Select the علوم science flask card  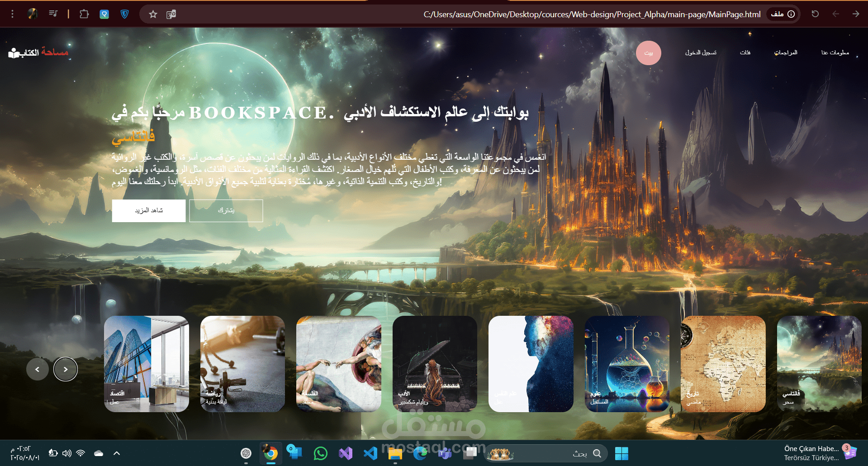pos(627,364)
